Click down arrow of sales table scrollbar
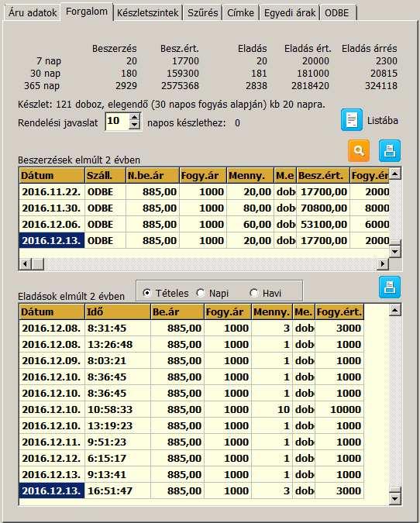420x523 pixels. (395, 499)
